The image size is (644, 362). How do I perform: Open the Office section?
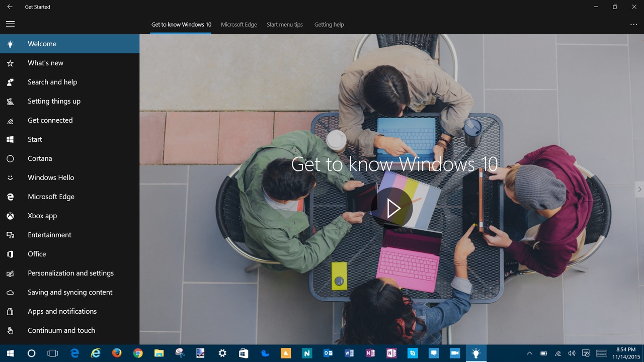[69, 254]
